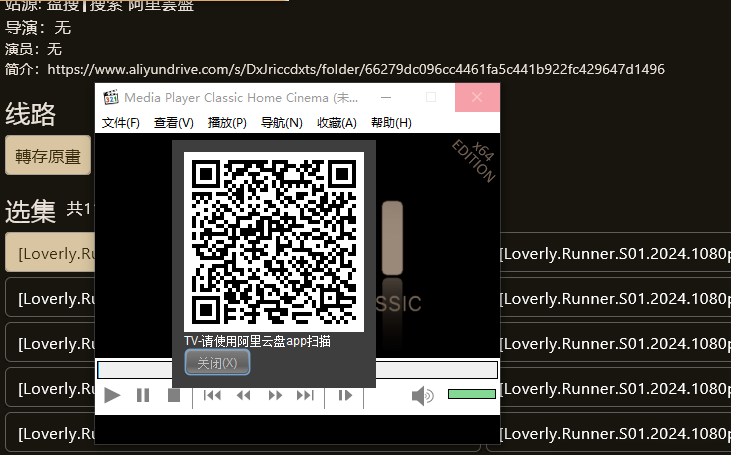Click the 导演: 无 text line
The image size is (731, 455).
38,28
